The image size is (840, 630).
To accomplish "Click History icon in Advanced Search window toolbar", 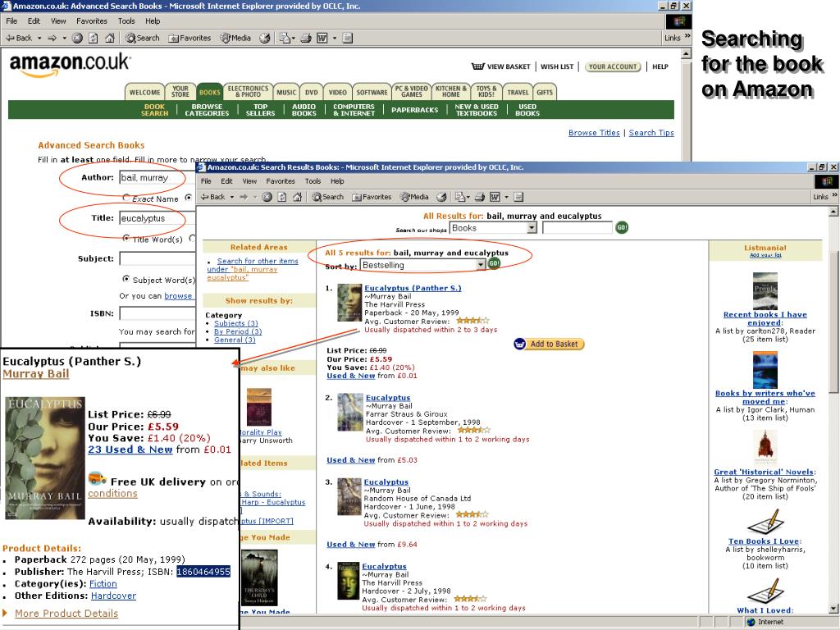I will 264,38.
